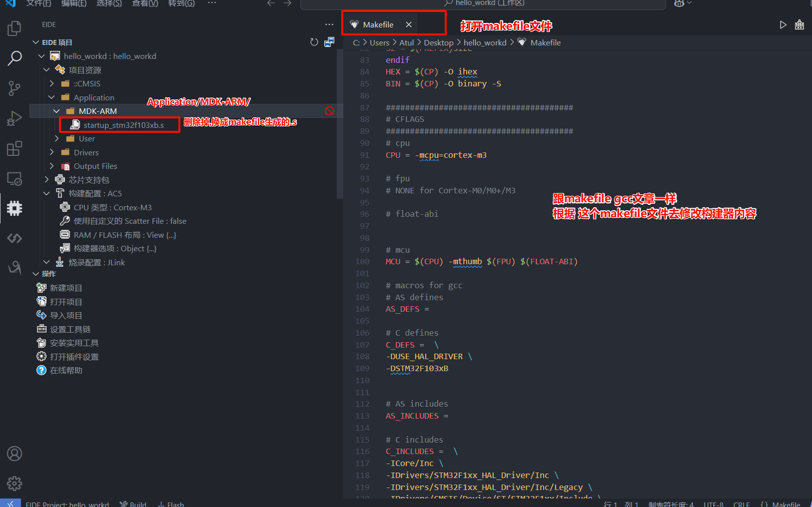
Task: Expand the User folder
Action: click(56, 138)
